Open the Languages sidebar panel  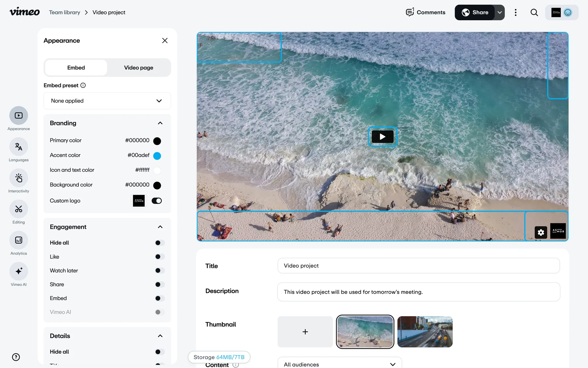pos(19,147)
